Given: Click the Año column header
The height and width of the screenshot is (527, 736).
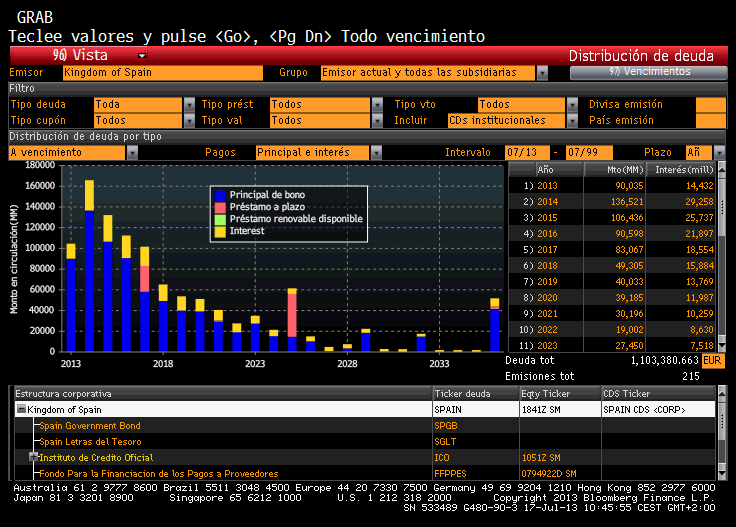Looking at the screenshot, I should click(x=559, y=169).
